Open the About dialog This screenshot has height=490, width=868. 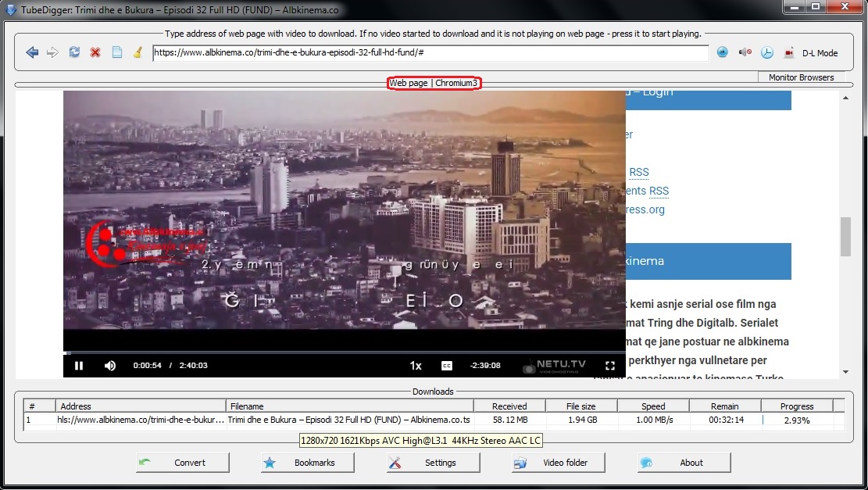click(684, 463)
